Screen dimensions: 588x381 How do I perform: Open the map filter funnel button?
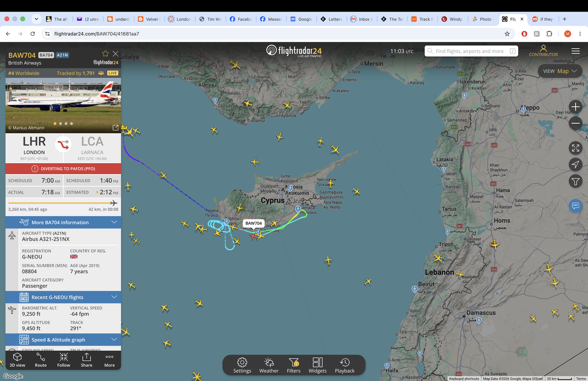576,182
